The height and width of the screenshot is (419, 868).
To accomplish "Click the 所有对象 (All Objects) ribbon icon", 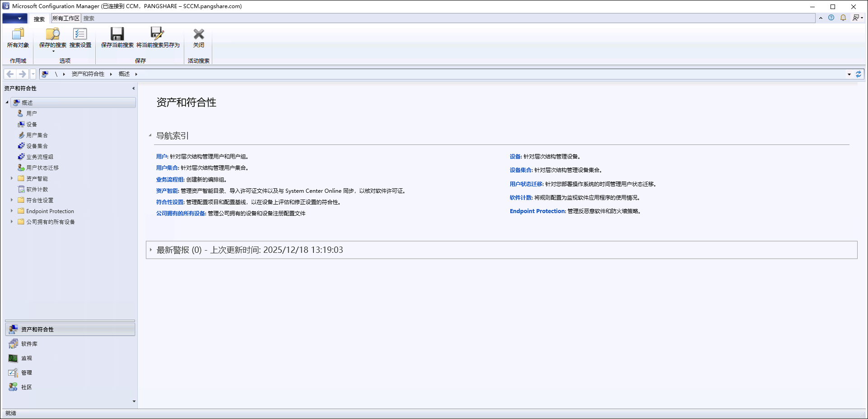I will (18, 37).
